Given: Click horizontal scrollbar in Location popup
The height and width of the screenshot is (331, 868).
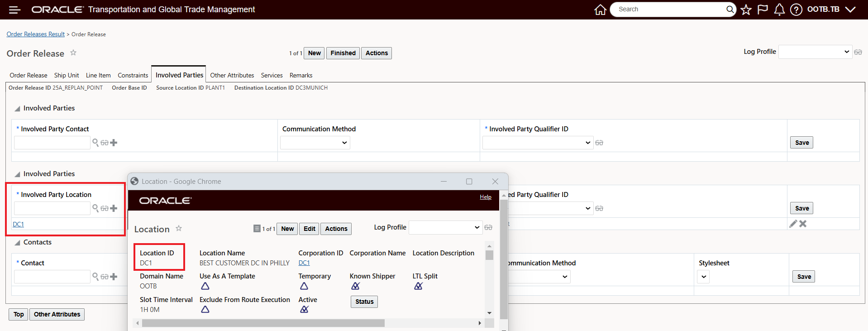Looking at the screenshot, I should (263, 323).
